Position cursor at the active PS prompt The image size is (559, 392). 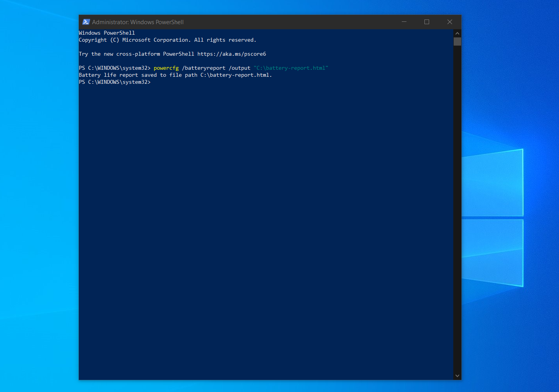click(154, 82)
